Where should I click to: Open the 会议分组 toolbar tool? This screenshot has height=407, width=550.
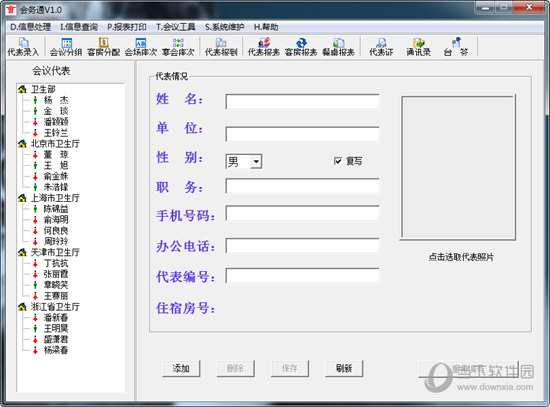[x=66, y=47]
